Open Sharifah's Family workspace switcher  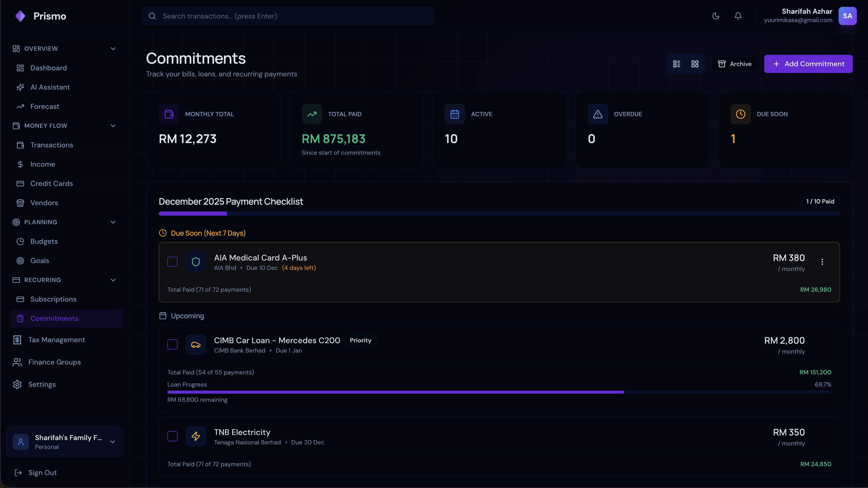[x=65, y=442]
